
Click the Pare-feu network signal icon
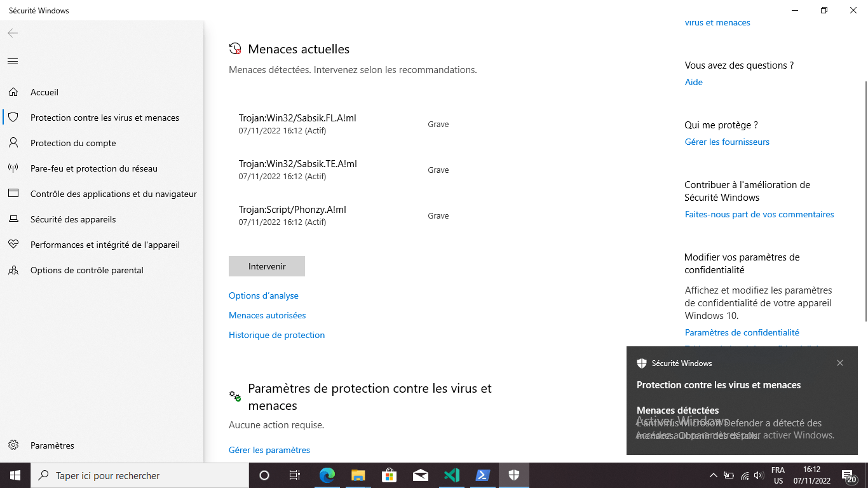coord(13,168)
